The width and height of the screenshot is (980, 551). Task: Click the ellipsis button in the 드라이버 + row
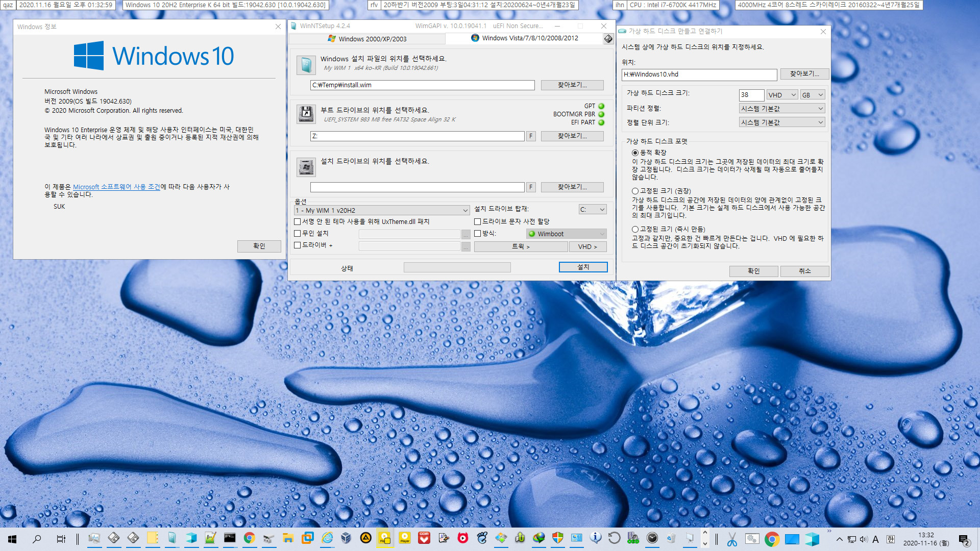(x=466, y=246)
